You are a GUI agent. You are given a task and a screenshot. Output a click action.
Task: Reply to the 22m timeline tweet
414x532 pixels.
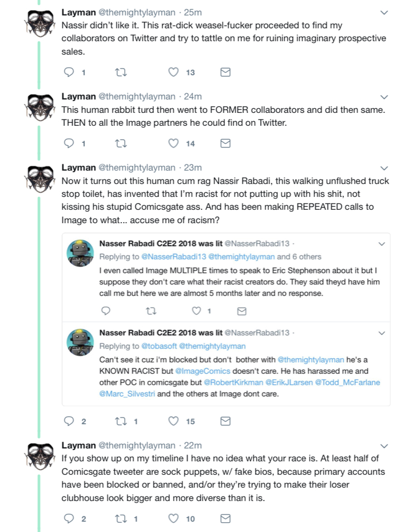(69, 519)
